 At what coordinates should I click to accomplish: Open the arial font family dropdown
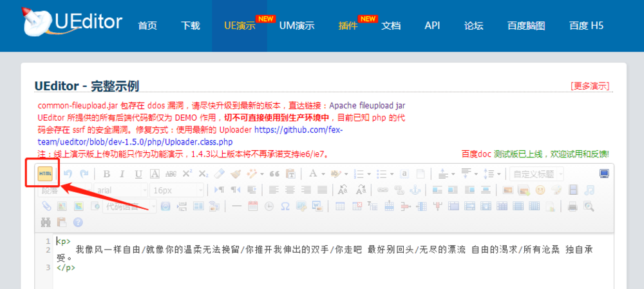coord(121,190)
